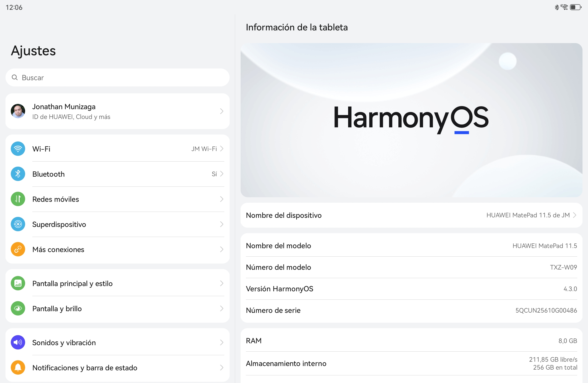Click the Pantalla y brillo eye icon
The height and width of the screenshot is (383, 588).
(x=18, y=309)
